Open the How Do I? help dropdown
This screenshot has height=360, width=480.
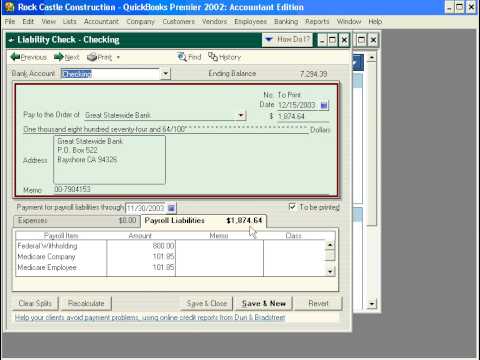tap(287, 40)
